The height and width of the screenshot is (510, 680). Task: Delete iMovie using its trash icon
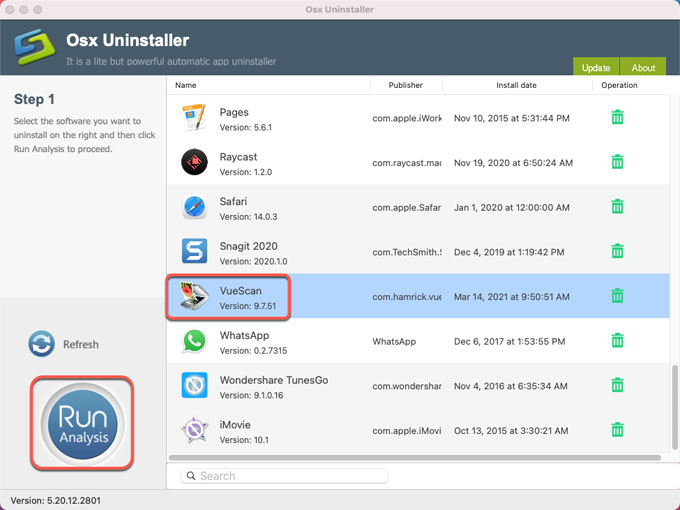(x=617, y=430)
